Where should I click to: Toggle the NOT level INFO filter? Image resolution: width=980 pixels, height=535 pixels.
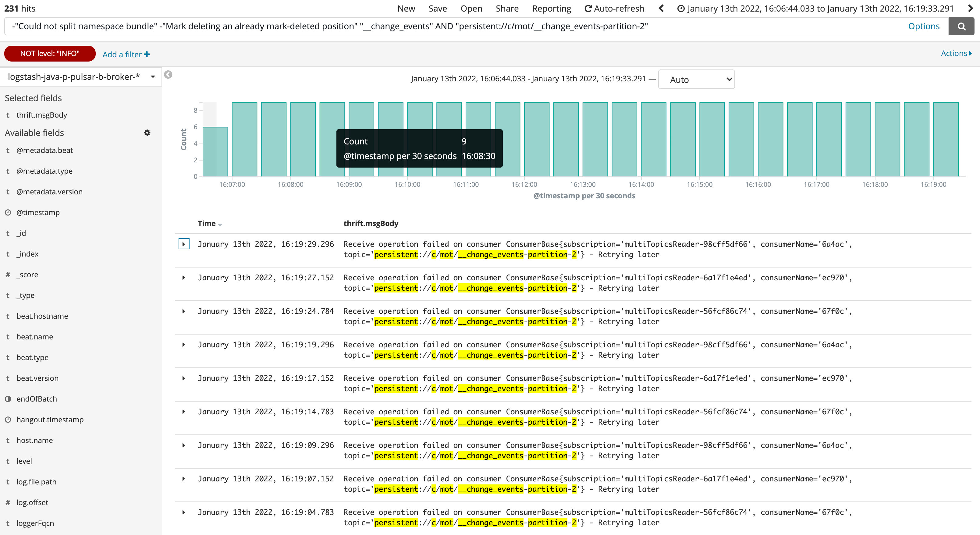coord(50,54)
